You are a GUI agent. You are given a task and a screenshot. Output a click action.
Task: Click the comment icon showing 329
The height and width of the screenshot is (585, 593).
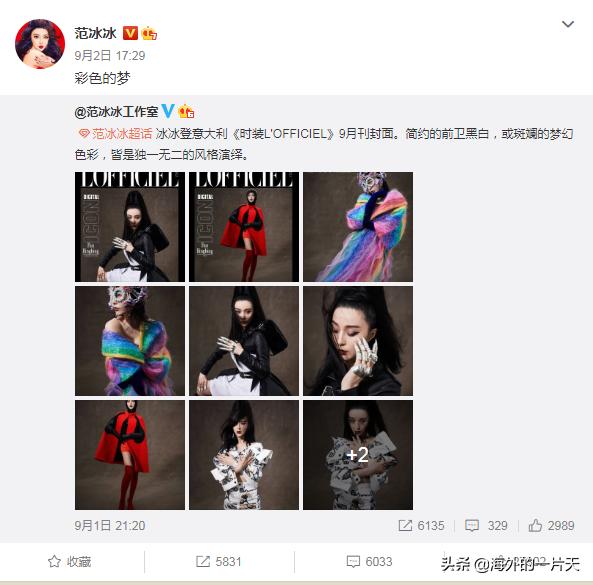point(472,525)
